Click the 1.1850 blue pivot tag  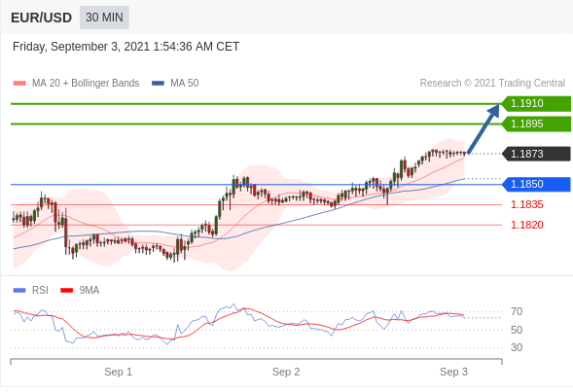(536, 184)
